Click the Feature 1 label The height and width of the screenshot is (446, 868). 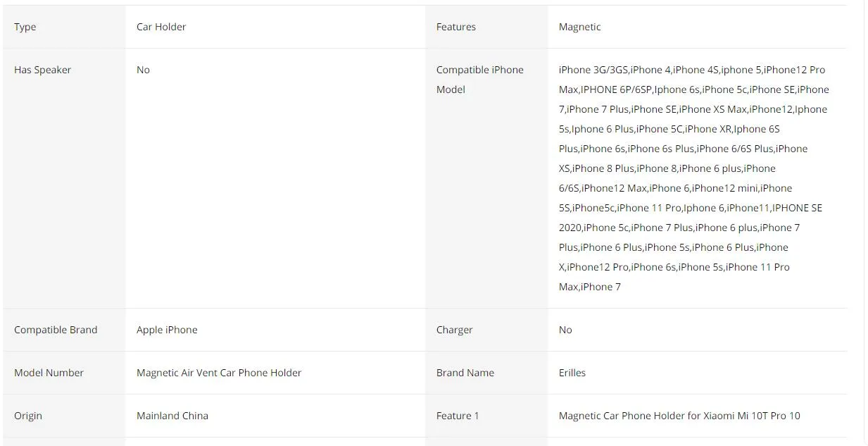[x=458, y=416]
